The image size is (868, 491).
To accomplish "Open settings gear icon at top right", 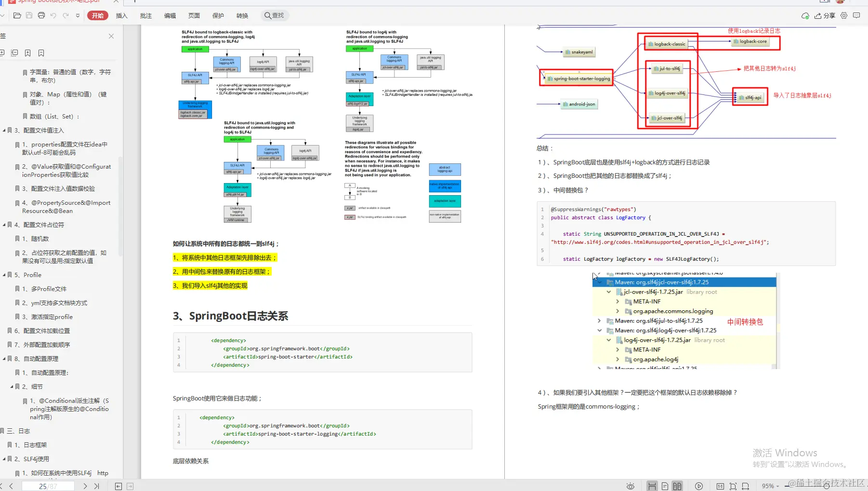I will point(844,15).
